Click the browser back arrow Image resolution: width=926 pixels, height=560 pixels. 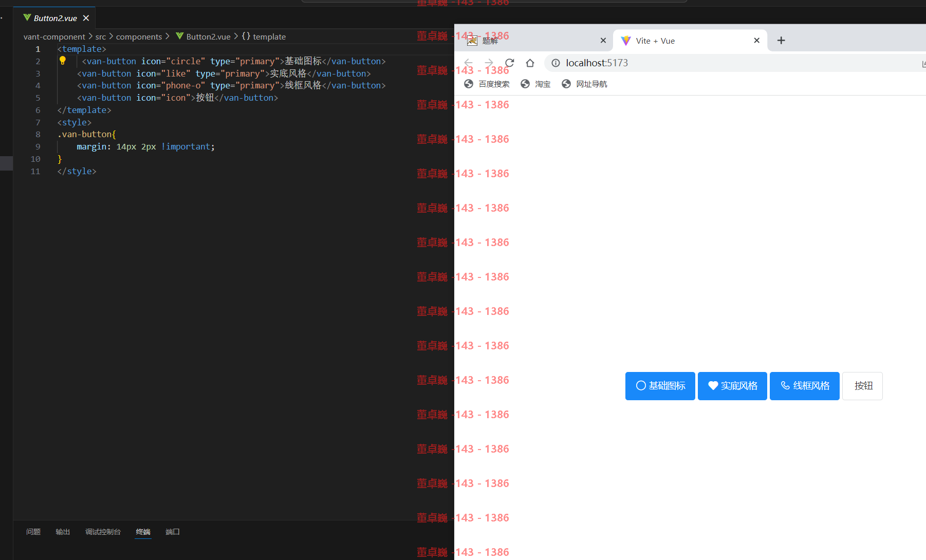pyautogui.click(x=468, y=63)
